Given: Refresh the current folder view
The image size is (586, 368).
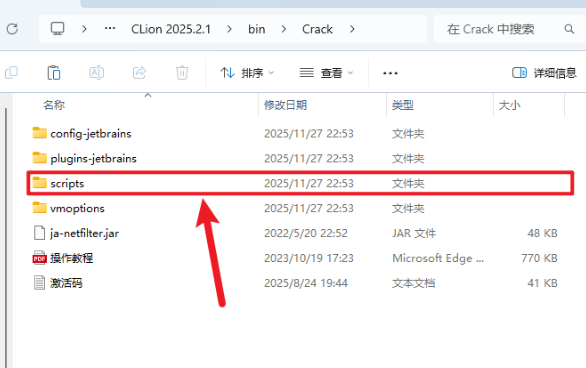Looking at the screenshot, I should click(12, 29).
